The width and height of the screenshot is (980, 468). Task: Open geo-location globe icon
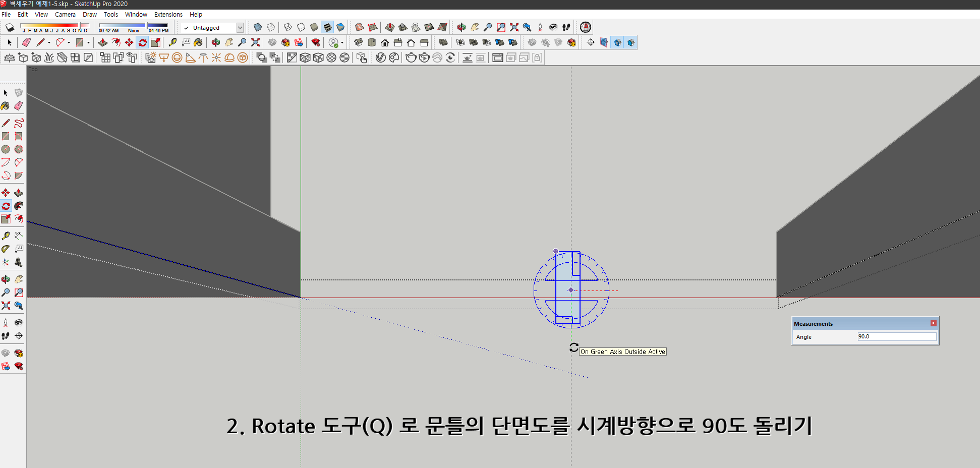coord(586,27)
